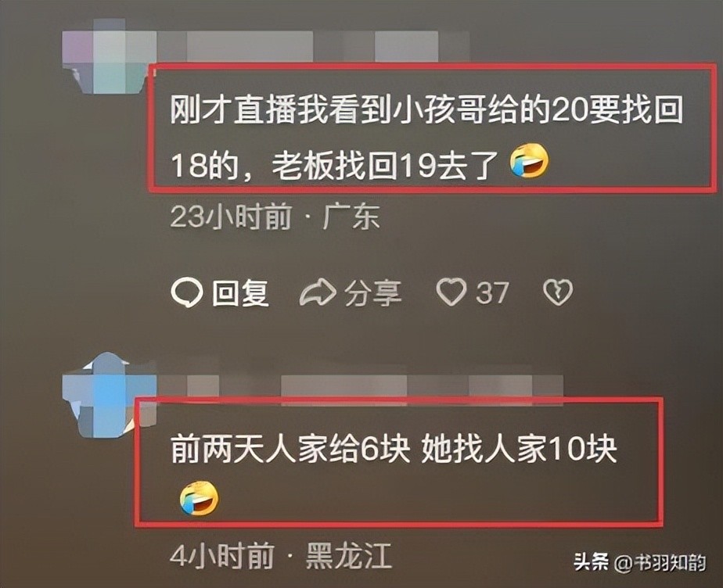Click the 分享 share label

[373, 293]
